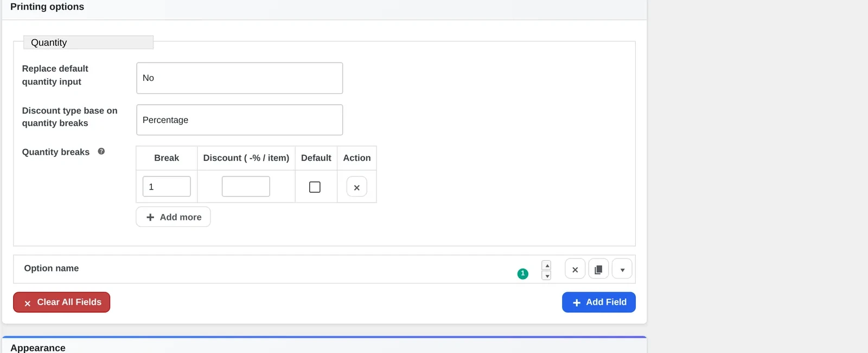
Task: Open the Replace default quantity input dropdown
Action: pos(239,78)
